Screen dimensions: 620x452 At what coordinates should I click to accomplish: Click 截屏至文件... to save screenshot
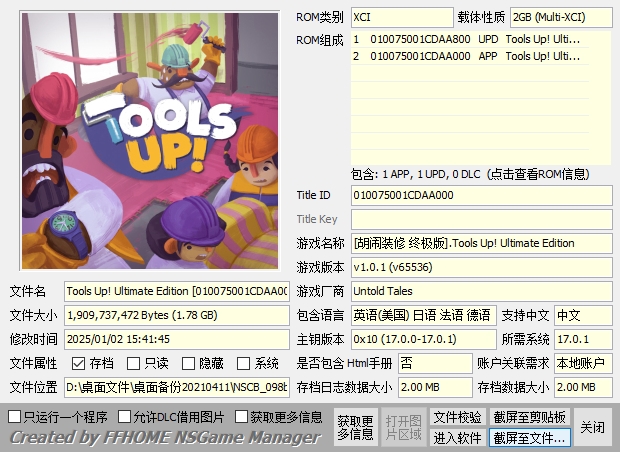[x=529, y=438]
